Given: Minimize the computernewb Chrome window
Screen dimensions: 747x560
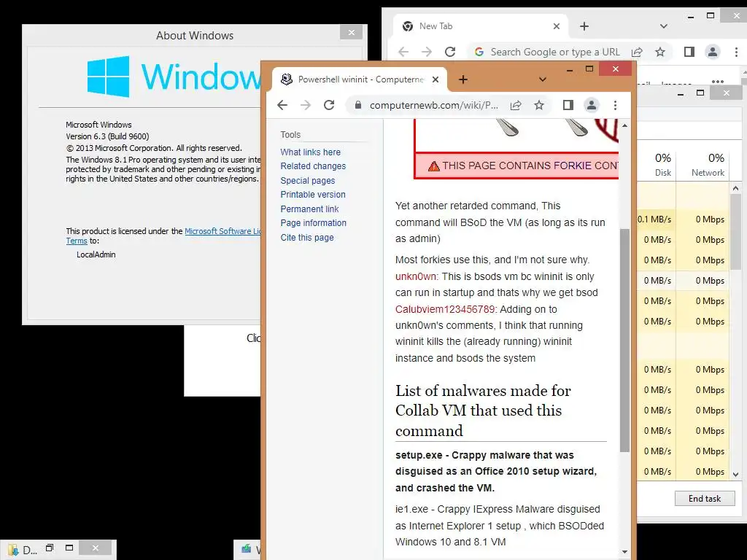Looking at the screenshot, I should point(569,69).
